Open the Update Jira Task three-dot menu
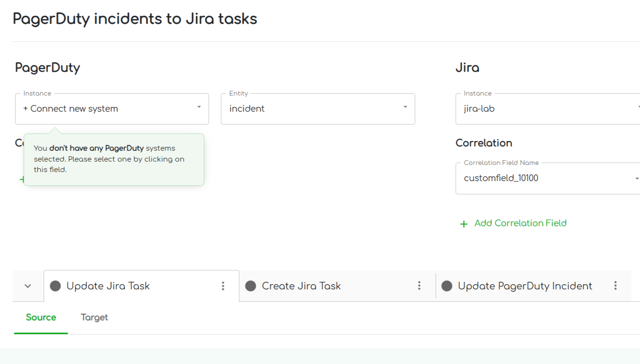The width and height of the screenshot is (640, 364). 223,286
